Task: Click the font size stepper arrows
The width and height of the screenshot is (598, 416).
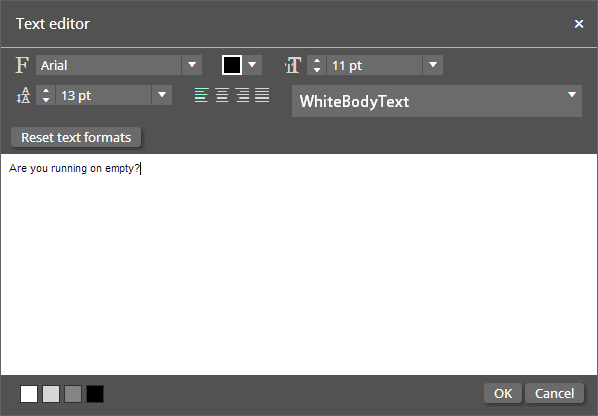Action: pos(317,65)
